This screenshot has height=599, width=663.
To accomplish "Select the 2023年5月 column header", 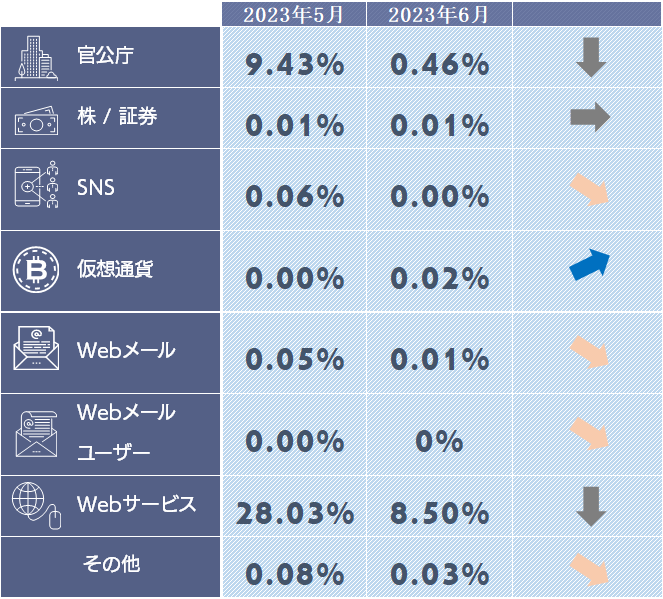I will point(293,14).
